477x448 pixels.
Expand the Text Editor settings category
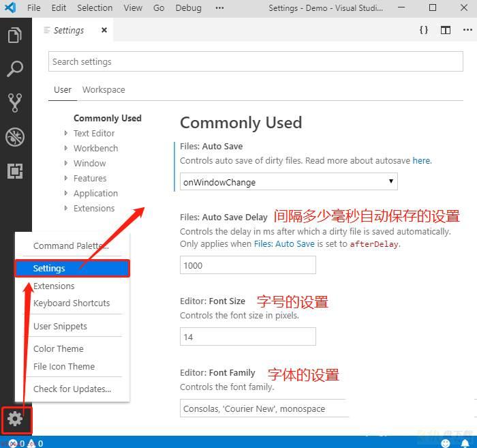94,133
